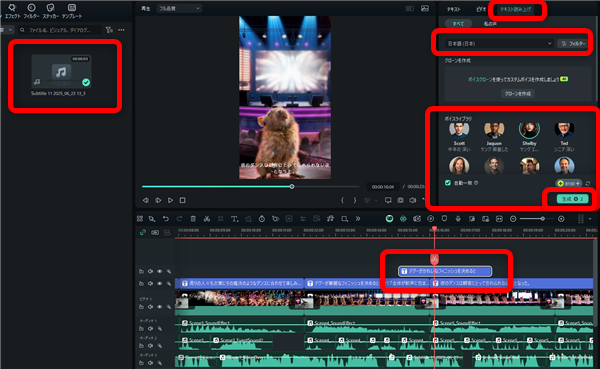Toggle the auto-match checkbox under voice library
Viewport: 600px width, 369px height.
[x=448, y=183]
